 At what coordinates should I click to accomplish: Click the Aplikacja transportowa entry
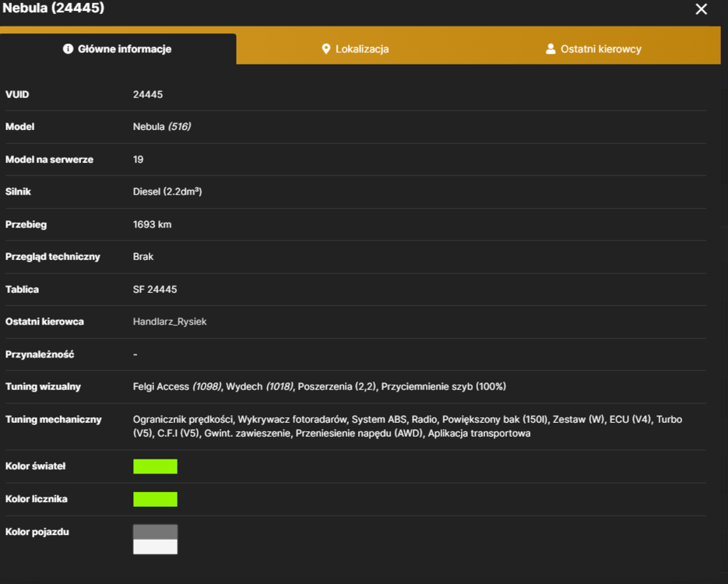tap(479, 434)
